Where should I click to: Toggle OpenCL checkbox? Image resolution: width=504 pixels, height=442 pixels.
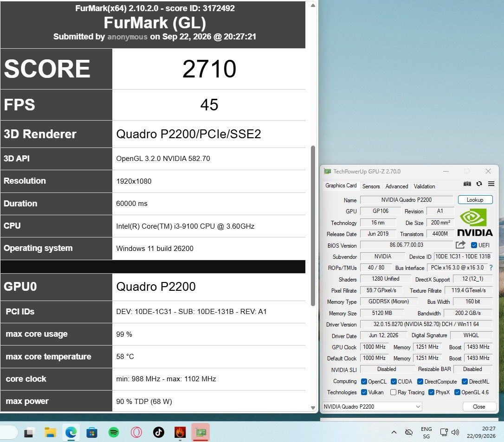(x=364, y=381)
